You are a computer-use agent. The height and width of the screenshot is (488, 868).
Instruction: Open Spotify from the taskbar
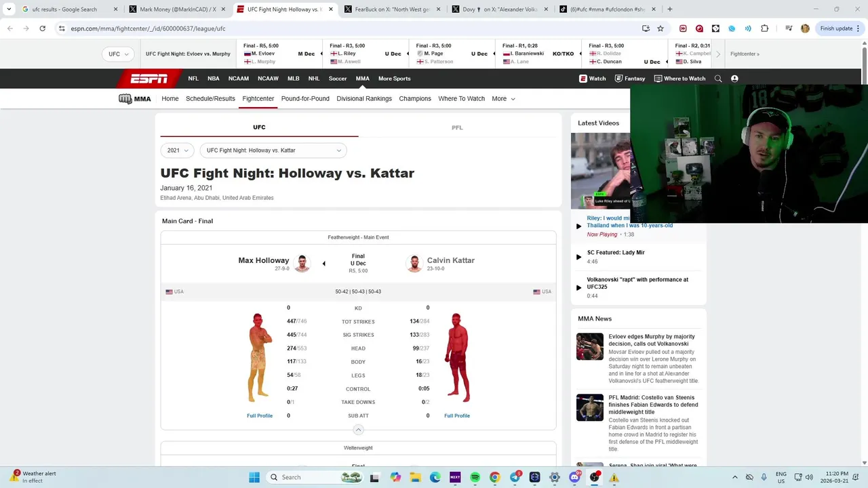[x=475, y=477]
